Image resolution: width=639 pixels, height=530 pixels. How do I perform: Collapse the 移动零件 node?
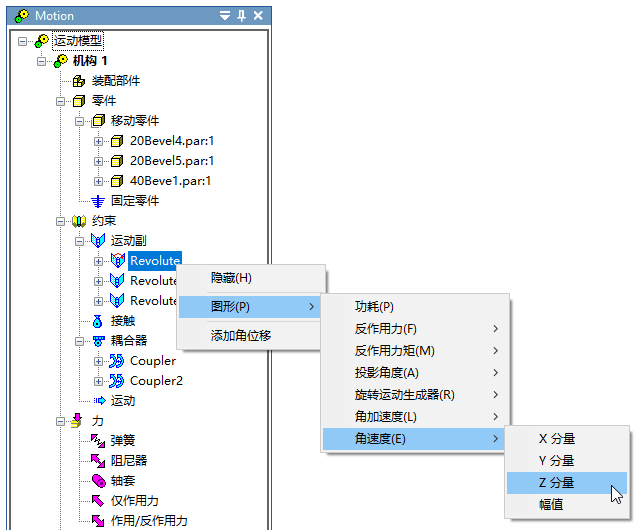[80, 121]
